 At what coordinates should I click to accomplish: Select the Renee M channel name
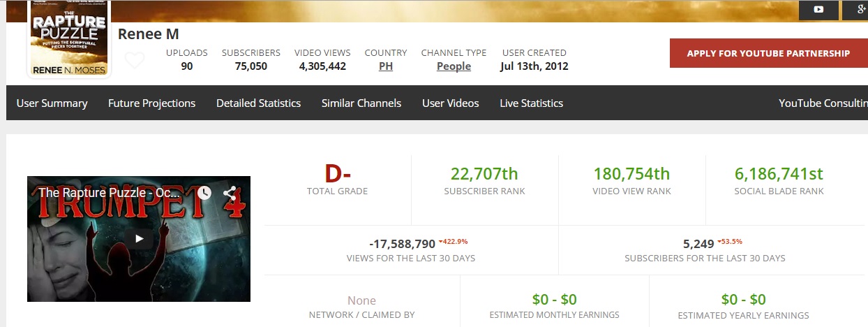[x=149, y=34]
